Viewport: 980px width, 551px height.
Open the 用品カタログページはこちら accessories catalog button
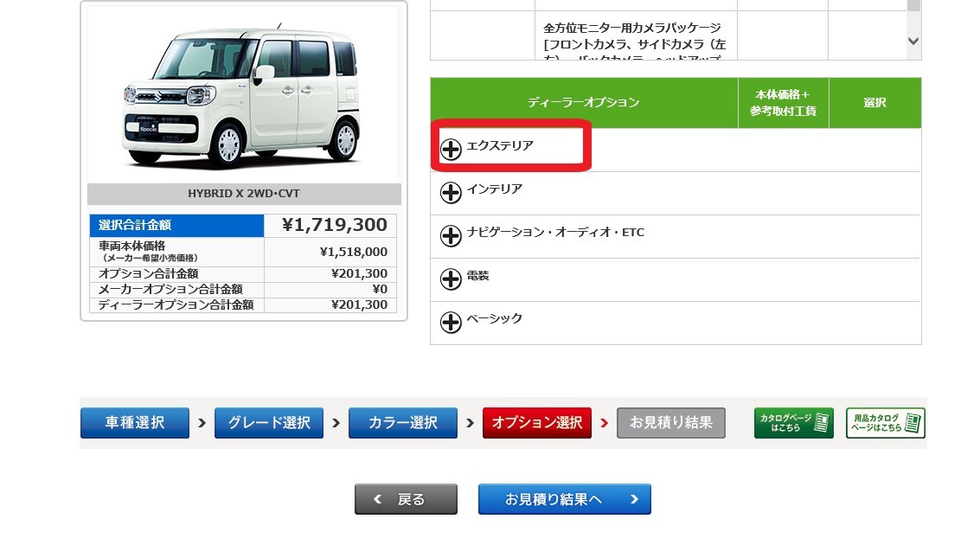pos(885,423)
